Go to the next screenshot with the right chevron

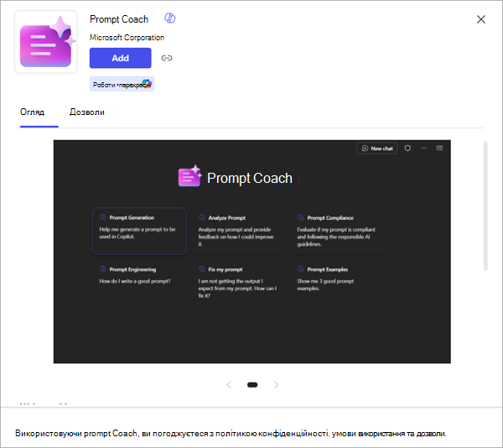276,385
